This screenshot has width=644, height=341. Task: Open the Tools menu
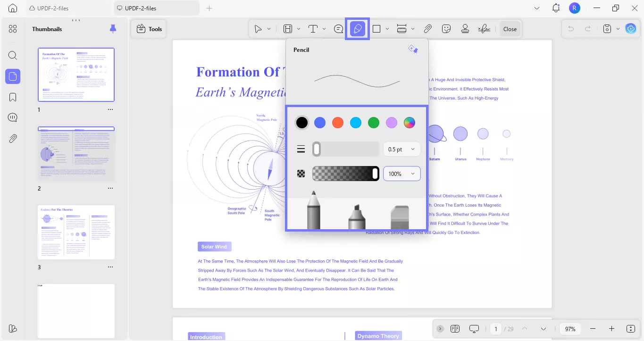pos(149,29)
